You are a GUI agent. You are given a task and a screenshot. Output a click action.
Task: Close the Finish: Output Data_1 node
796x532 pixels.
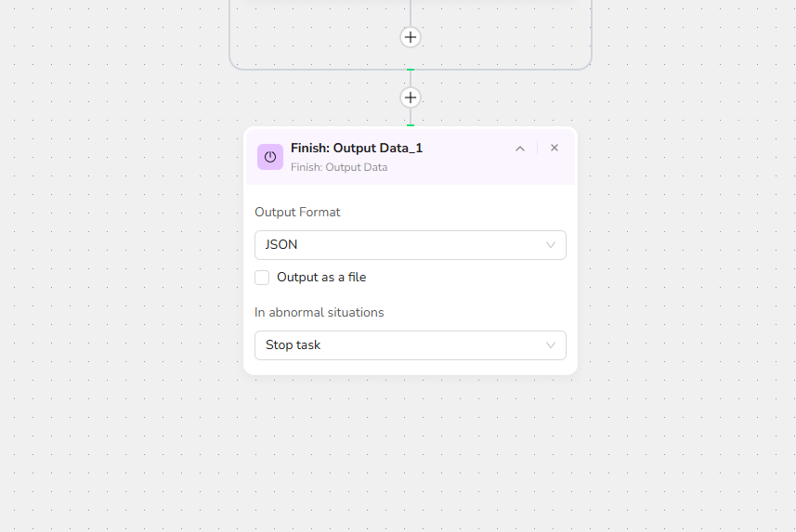coord(555,149)
